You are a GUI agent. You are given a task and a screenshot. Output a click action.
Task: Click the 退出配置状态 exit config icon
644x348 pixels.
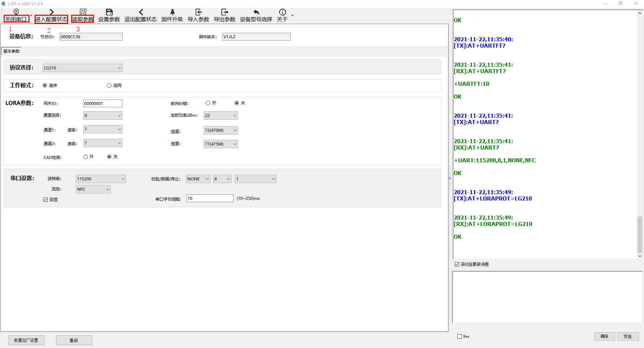tap(141, 12)
